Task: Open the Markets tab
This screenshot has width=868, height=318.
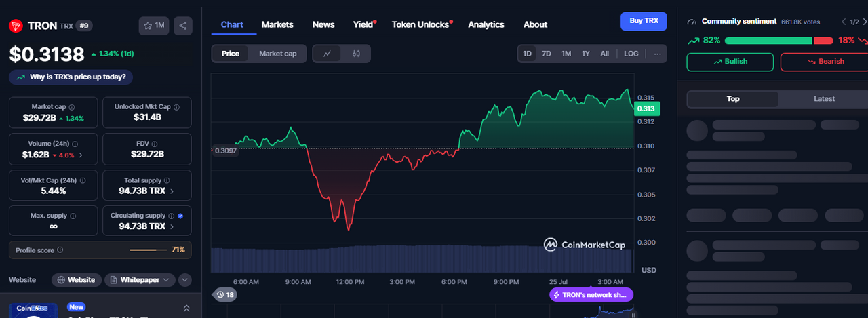Action: click(x=277, y=24)
